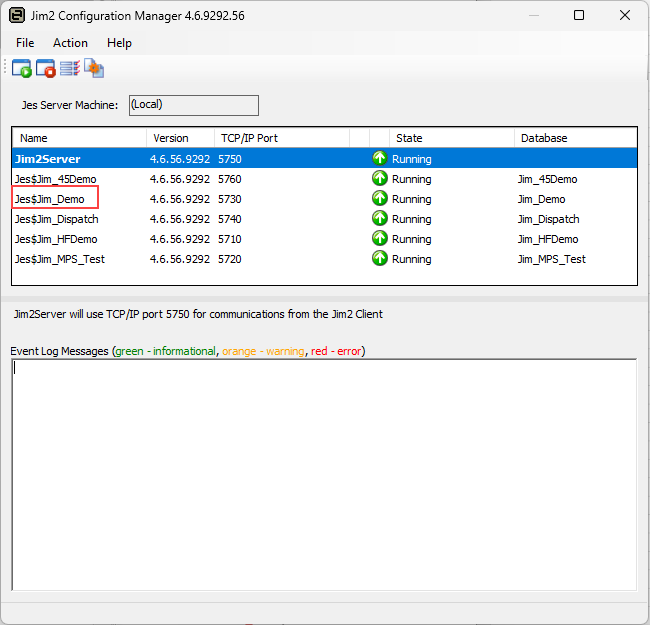Click the server list toolbar icon
Image resolution: width=650 pixels, height=625 pixels.
69,69
